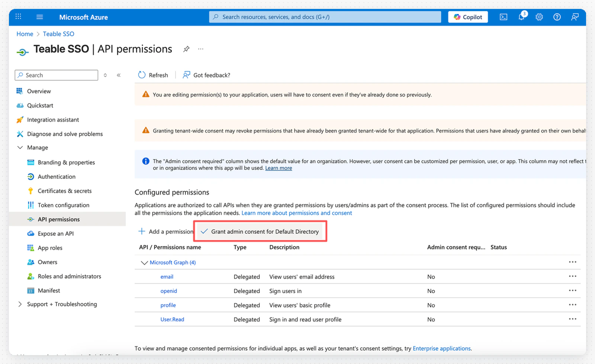Open portal settings gear
This screenshot has width=595, height=364.
pos(539,17)
